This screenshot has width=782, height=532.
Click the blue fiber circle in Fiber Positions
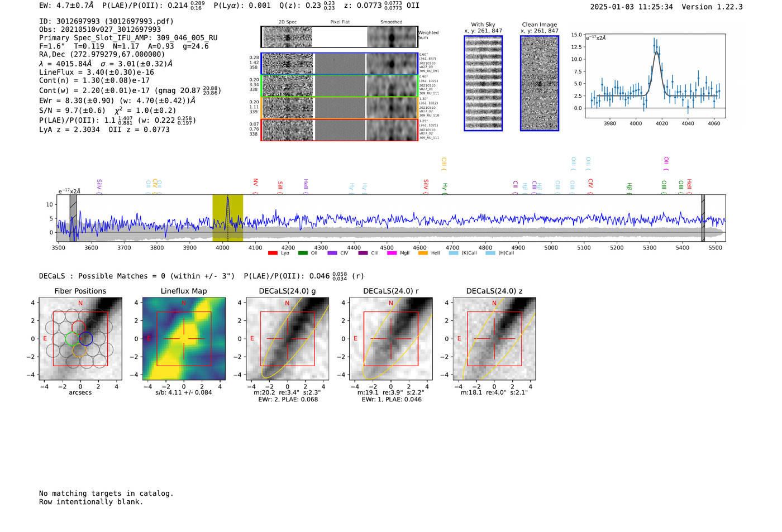click(86, 339)
